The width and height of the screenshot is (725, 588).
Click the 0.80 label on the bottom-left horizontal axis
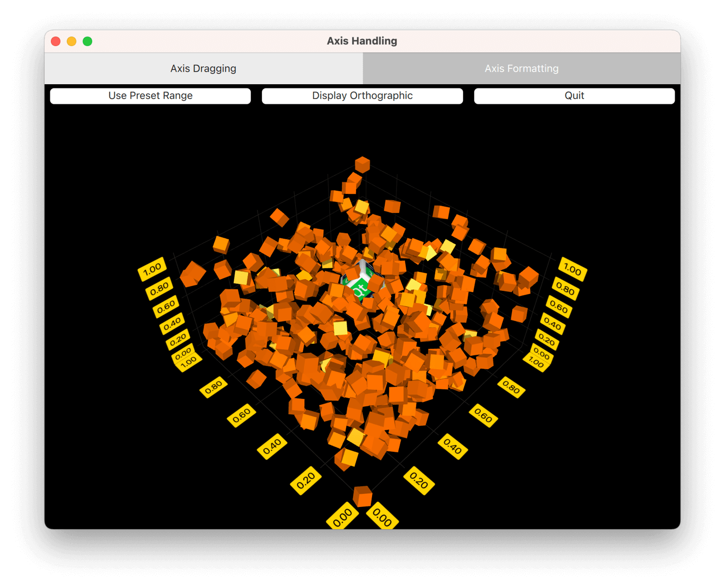point(214,388)
